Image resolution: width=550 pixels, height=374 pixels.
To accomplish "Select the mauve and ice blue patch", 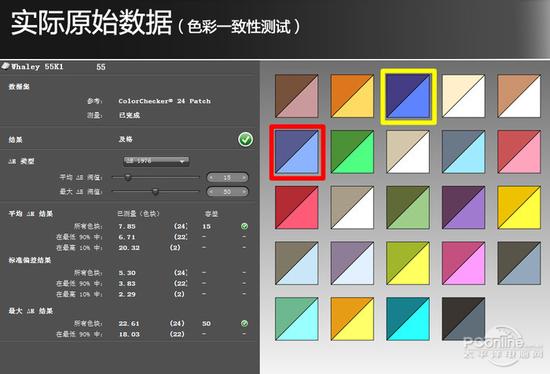I will 352,263.
